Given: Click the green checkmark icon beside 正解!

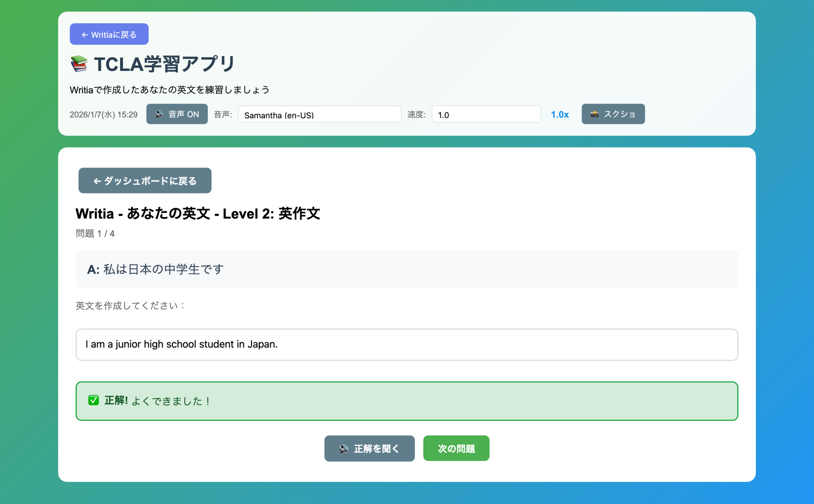Looking at the screenshot, I should [x=94, y=400].
